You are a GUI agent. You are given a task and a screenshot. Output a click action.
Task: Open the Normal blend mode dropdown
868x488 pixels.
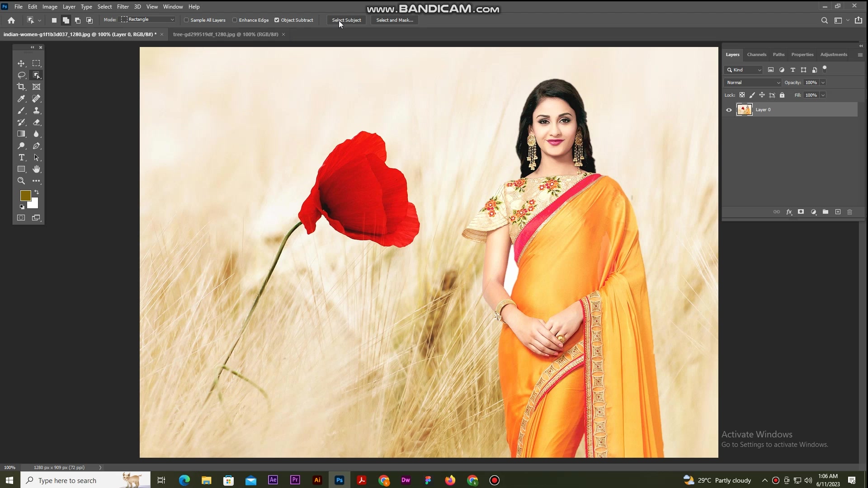click(x=753, y=83)
